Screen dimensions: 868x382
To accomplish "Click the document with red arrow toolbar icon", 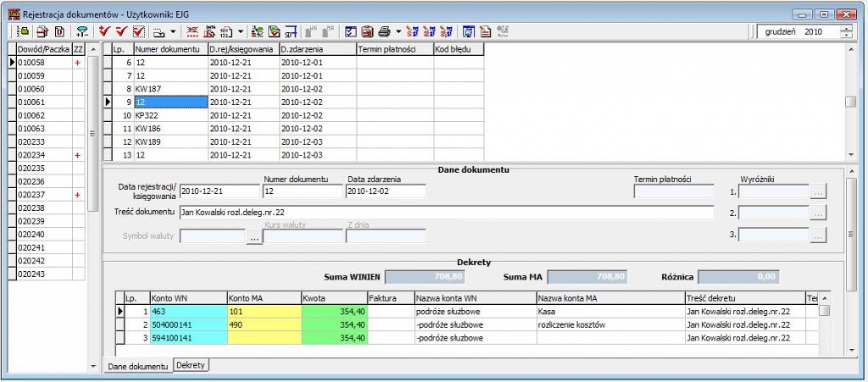I will click(x=43, y=31).
